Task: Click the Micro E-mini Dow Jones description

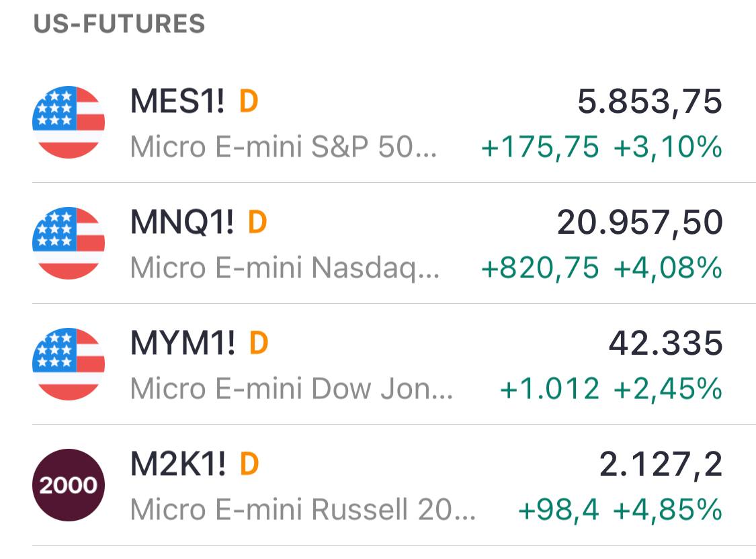Action: point(292,389)
